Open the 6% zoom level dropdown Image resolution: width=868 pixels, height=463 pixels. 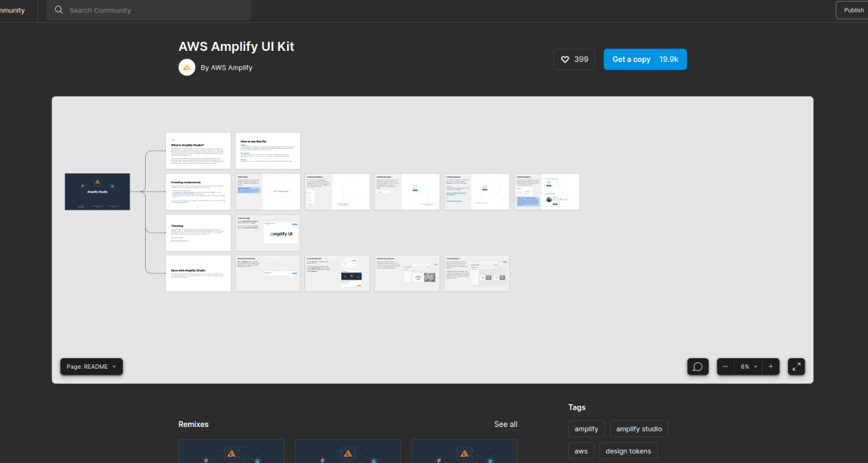coord(749,367)
